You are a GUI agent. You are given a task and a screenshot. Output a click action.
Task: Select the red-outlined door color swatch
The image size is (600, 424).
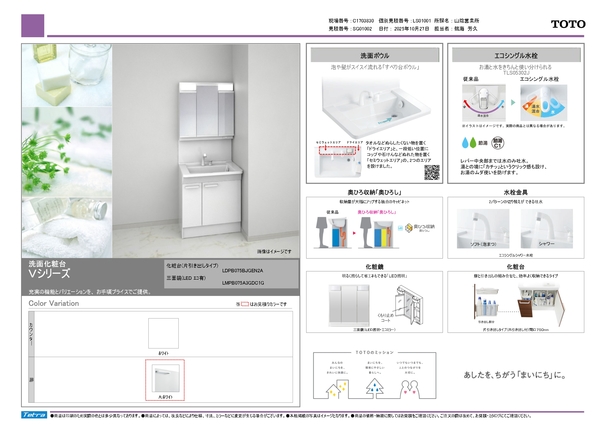[163, 380]
